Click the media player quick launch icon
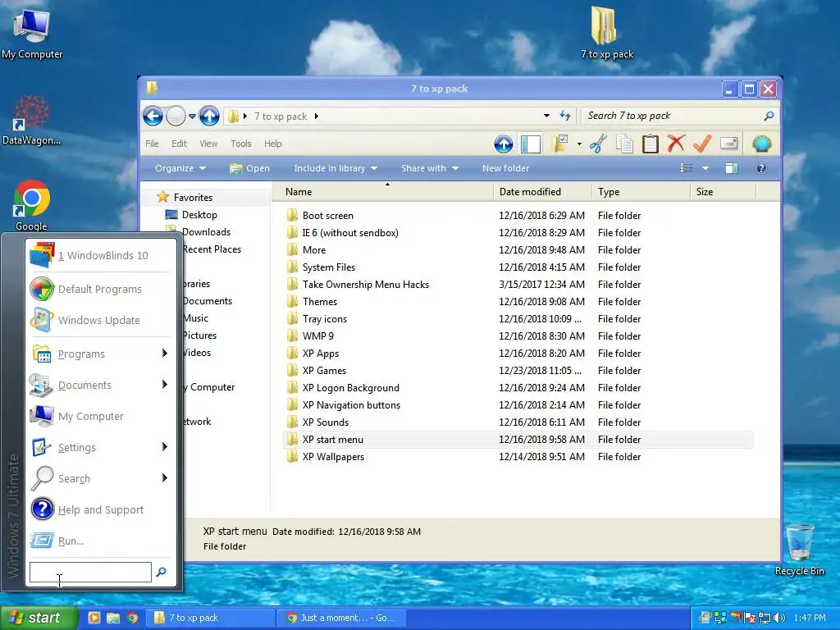Viewport: 840px width, 630px height. point(94,618)
